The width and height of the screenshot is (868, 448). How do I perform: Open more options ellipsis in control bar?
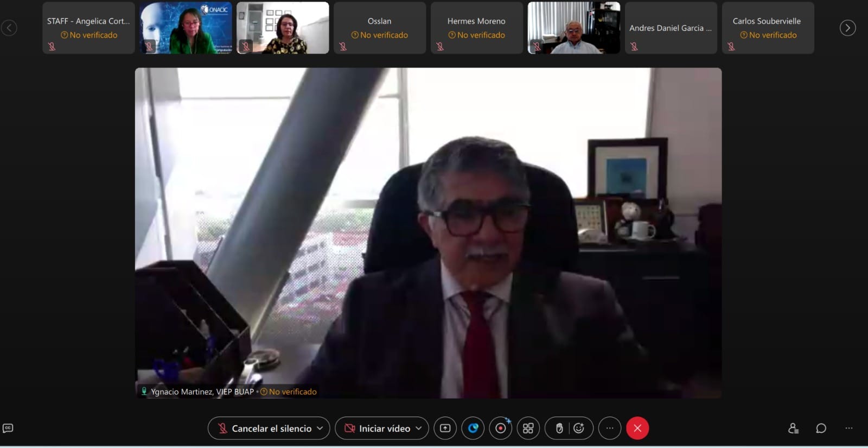610,428
